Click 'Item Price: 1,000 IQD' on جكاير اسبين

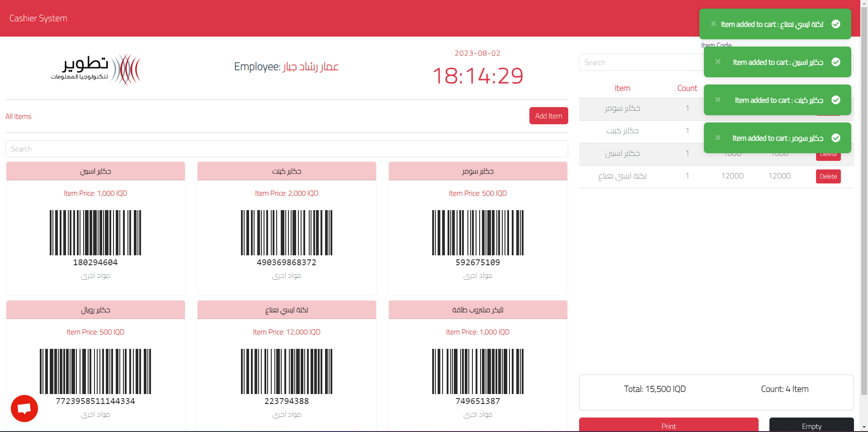[95, 193]
